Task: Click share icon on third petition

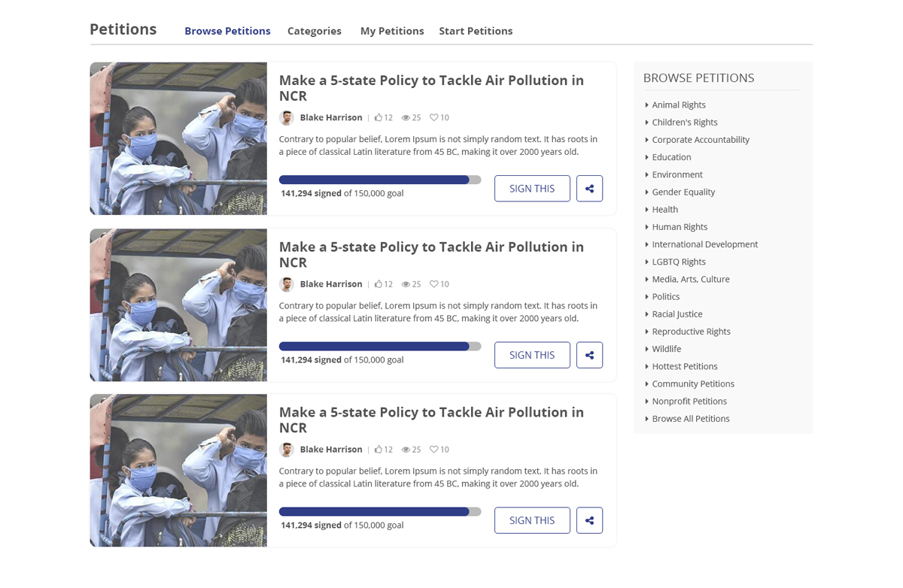Action: tap(589, 520)
